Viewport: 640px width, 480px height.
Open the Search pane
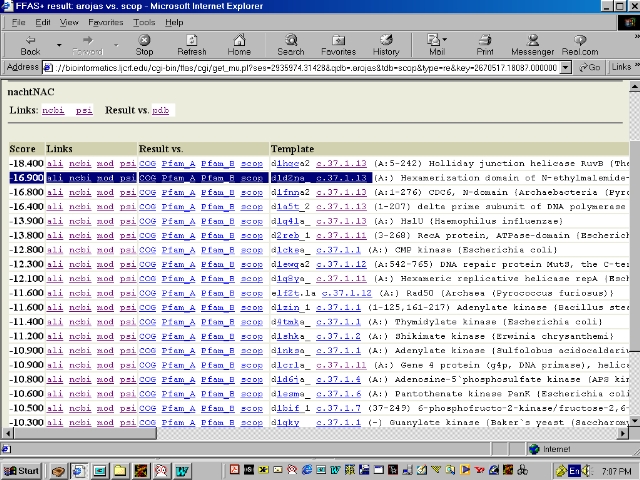[x=291, y=44]
